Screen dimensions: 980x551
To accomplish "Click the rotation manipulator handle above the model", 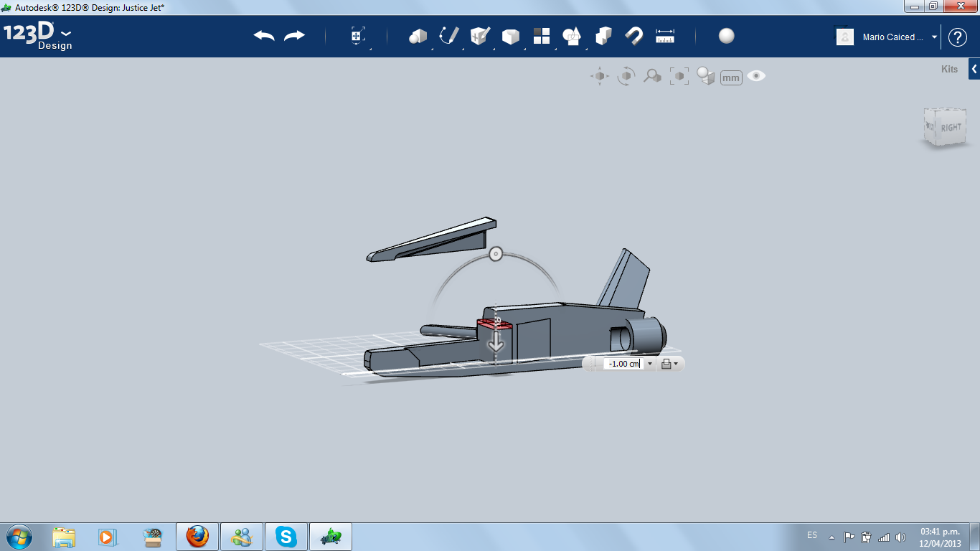I will coord(495,254).
